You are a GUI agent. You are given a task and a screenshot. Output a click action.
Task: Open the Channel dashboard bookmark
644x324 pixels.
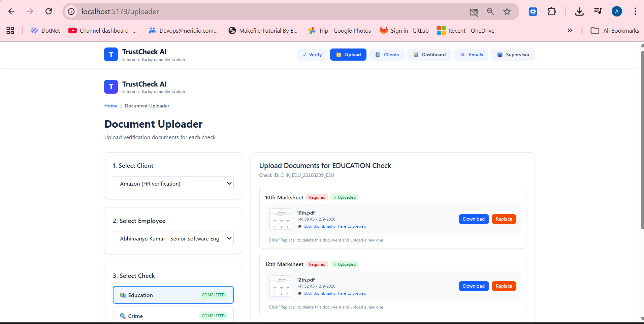(x=102, y=31)
